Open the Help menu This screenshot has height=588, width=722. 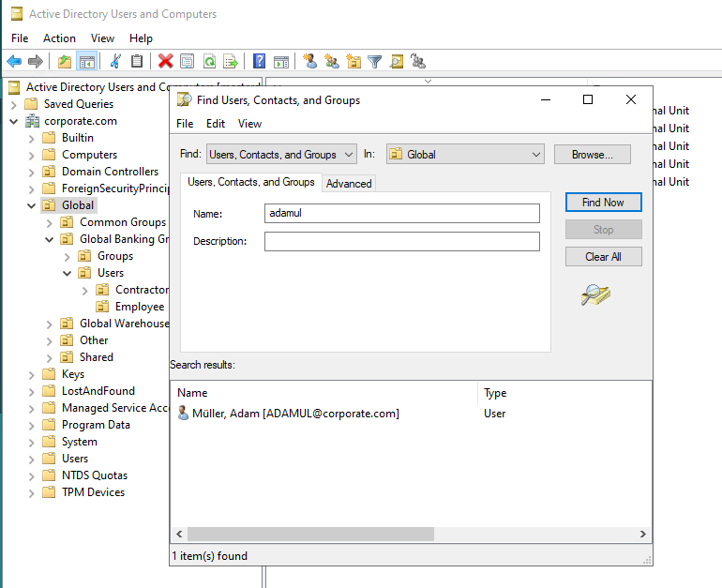point(141,38)
